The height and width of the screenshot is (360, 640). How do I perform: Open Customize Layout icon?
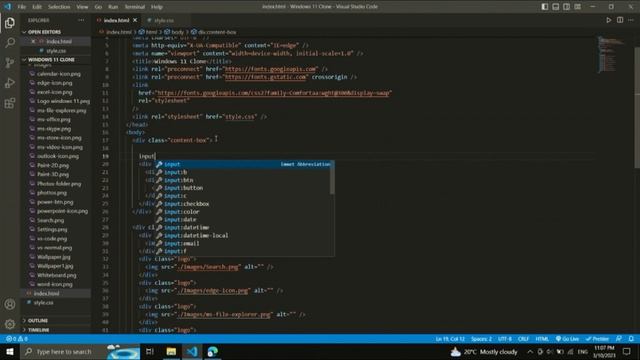click(578, 7)
